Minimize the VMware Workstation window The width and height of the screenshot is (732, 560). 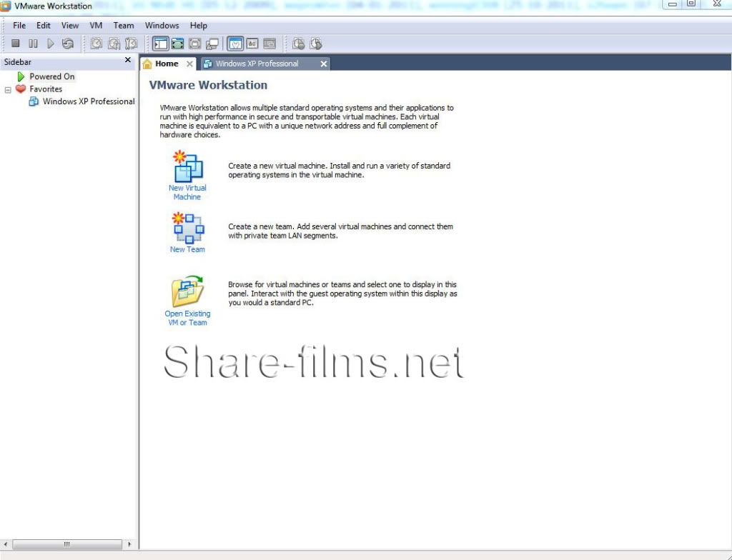click(672, 4)
